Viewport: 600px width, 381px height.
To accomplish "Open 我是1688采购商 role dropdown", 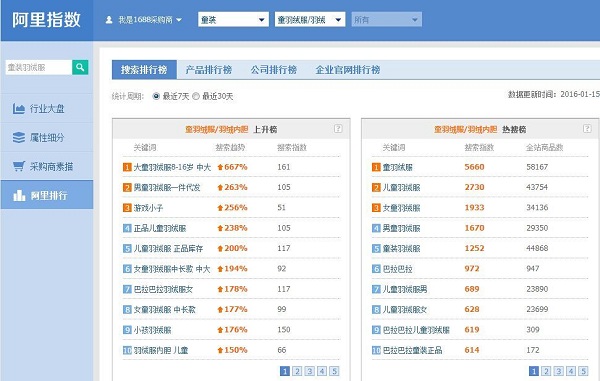I will pos(150,20).
